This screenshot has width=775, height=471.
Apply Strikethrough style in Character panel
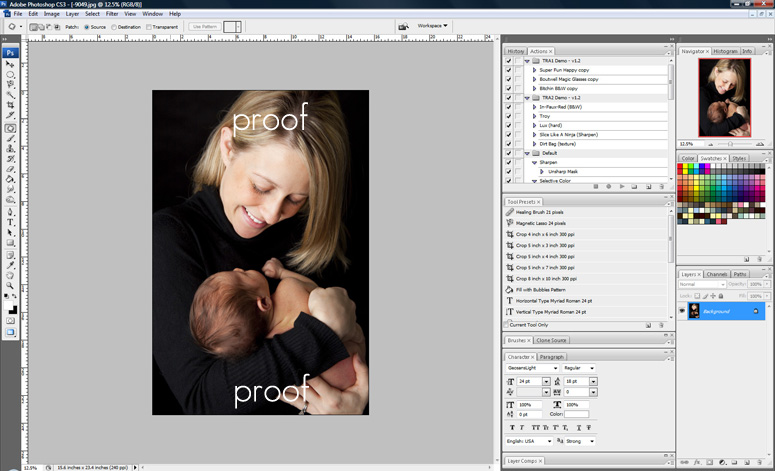click(x=589, y=428)
